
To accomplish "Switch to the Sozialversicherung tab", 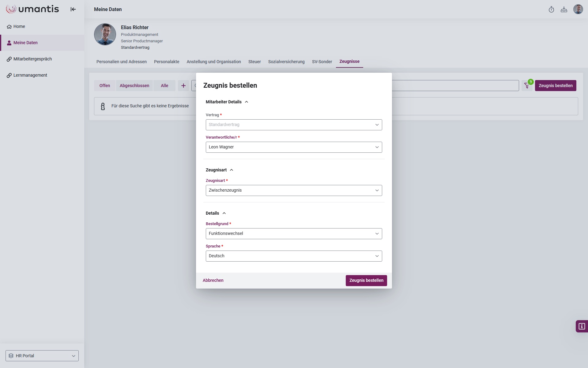I will click(x=286, y=62).
